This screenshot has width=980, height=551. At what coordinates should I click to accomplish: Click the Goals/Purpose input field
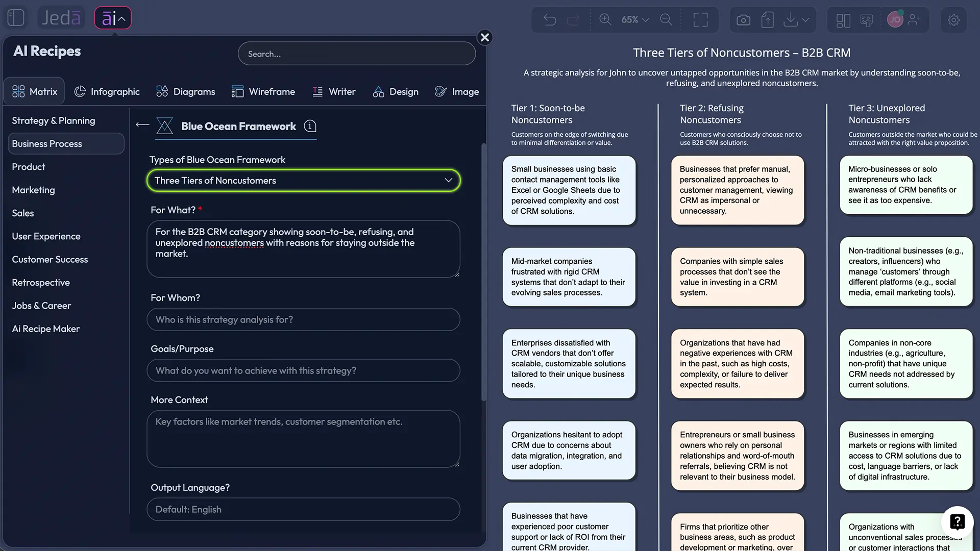click(x=303, y=370)
